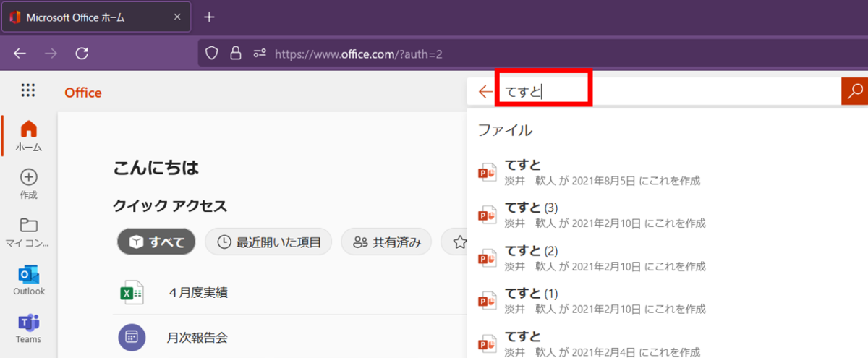This screenshot has width=868, height=358.
Task: Select the 最近開いた項目 filter
Action: [268, 242]
